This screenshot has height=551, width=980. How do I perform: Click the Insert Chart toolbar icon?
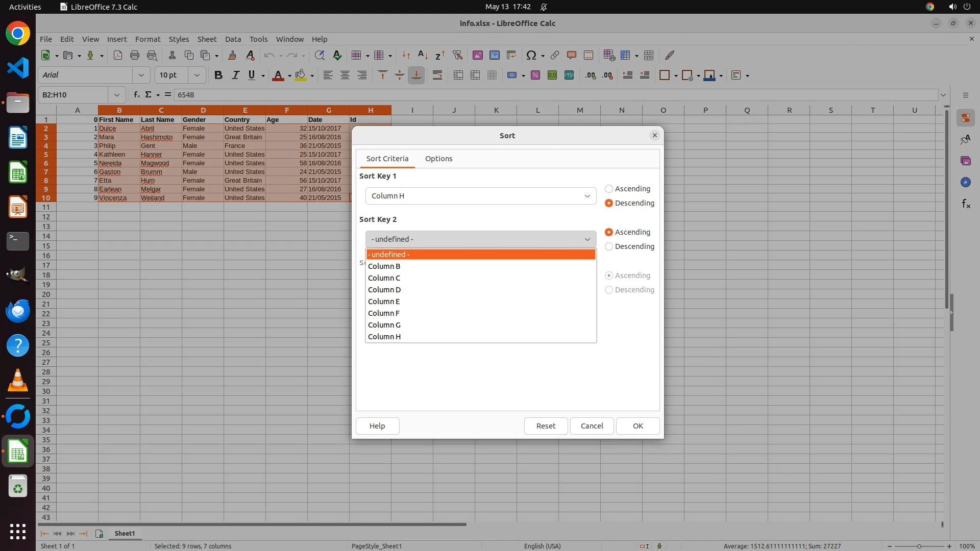point(494,55)
